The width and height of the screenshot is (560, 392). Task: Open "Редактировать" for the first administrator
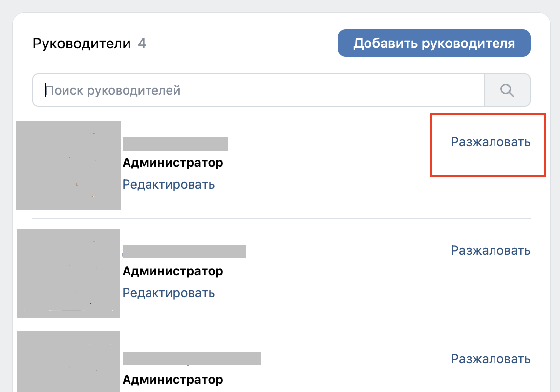click(x=169, y=184)
